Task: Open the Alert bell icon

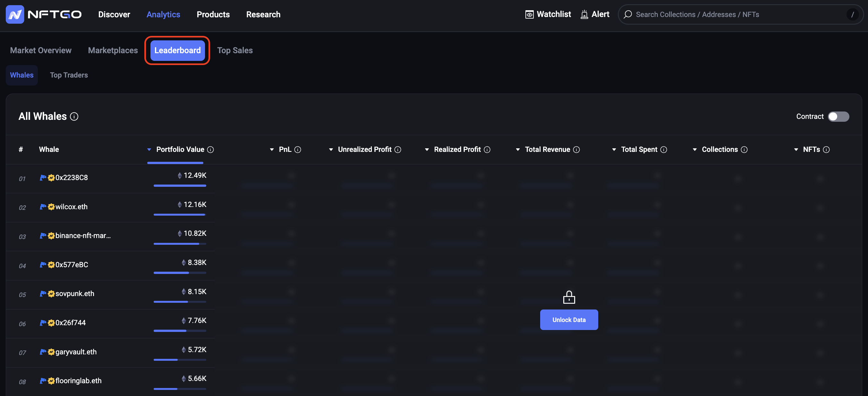Action: pos(584,14)
